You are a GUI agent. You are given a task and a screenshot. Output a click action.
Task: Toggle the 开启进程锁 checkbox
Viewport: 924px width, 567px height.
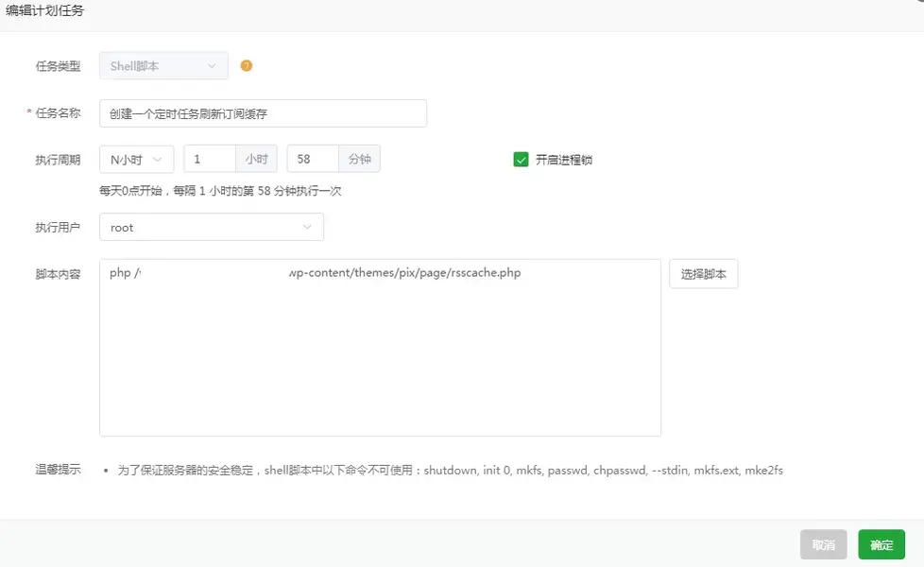[x=521, y=159]
